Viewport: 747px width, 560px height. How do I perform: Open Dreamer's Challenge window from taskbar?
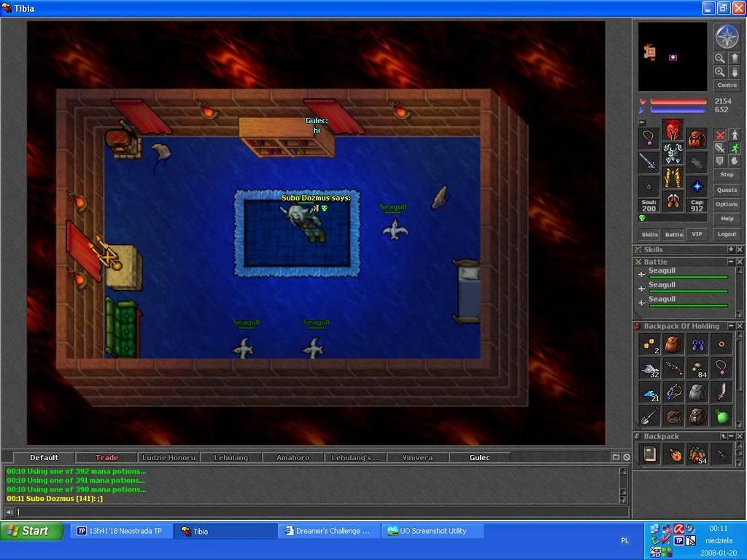(x=329, y=531)
